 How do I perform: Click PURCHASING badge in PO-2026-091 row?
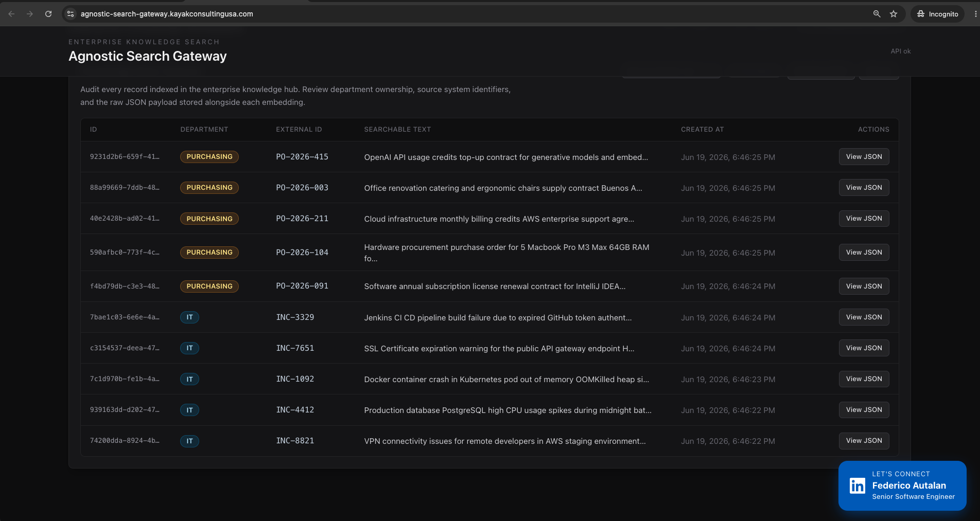coord(209,286)
